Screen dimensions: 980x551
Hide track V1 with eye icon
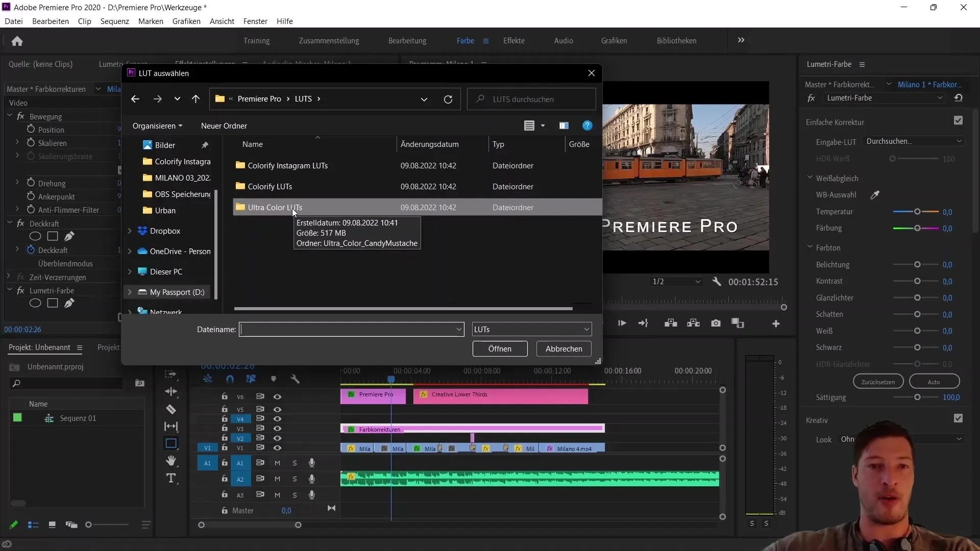277,448
